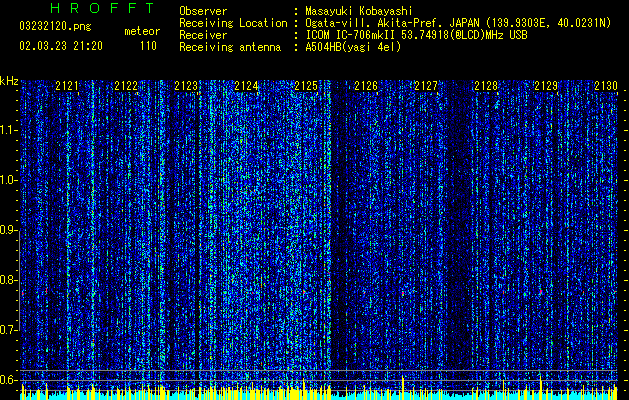This screenshot has width=629, height=400.
Task: Click the 2127 time marker
Action: click(x=426, y=86)
